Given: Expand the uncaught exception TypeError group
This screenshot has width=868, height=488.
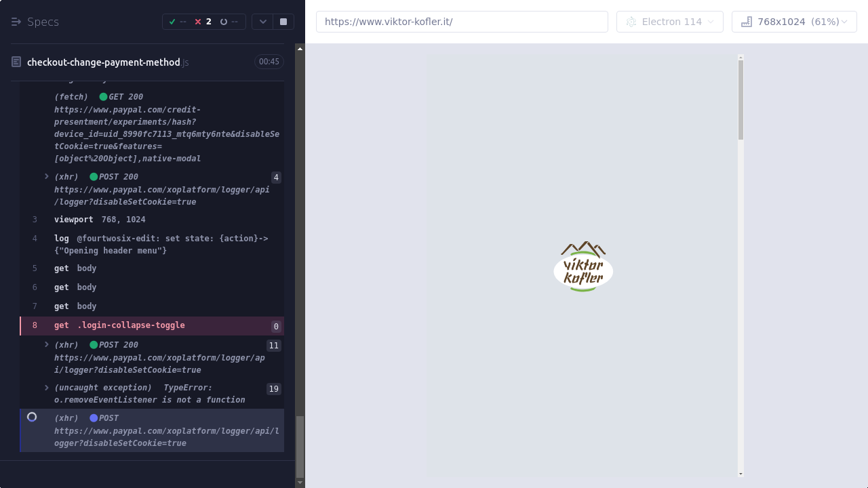Looking at the screenshot, I should 47,388.
